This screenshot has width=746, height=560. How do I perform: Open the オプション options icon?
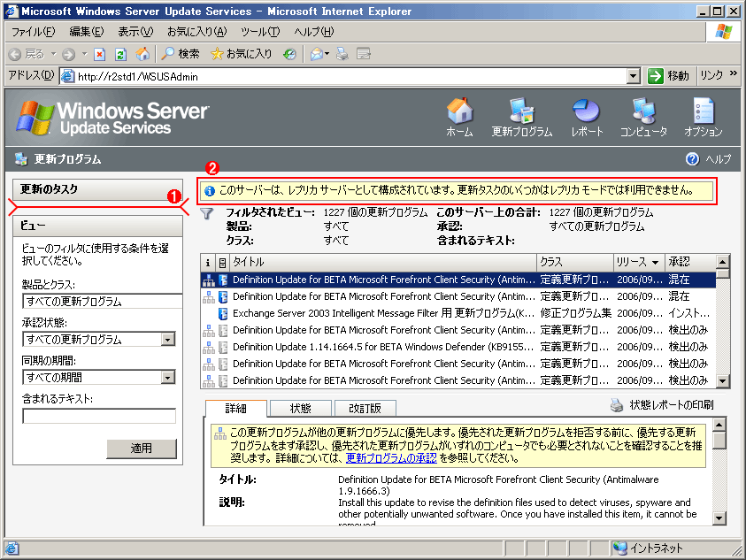coord(704,117)
